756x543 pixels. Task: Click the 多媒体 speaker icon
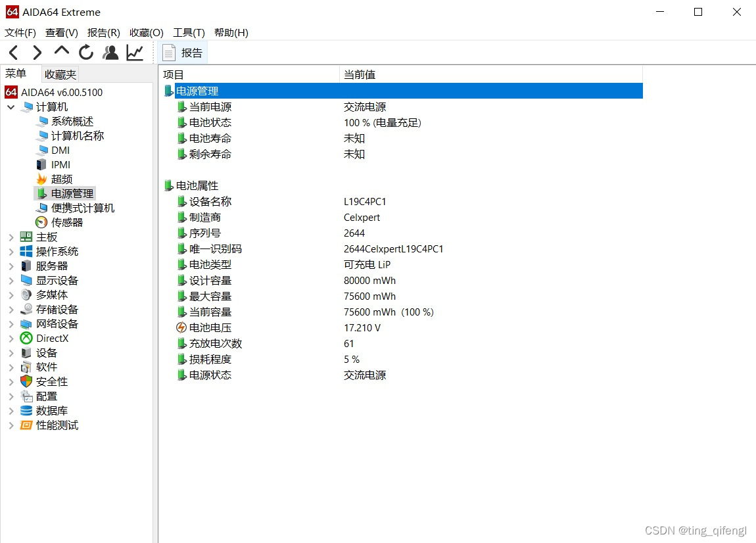[x=26, y=295]
